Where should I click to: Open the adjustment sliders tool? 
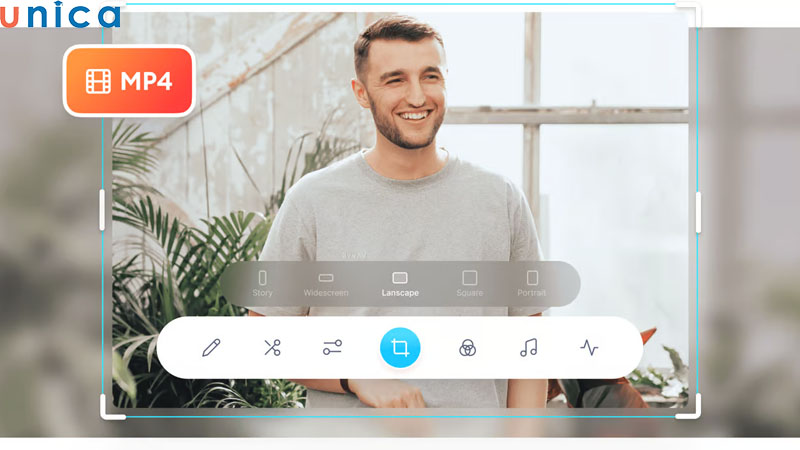[332, 348]
